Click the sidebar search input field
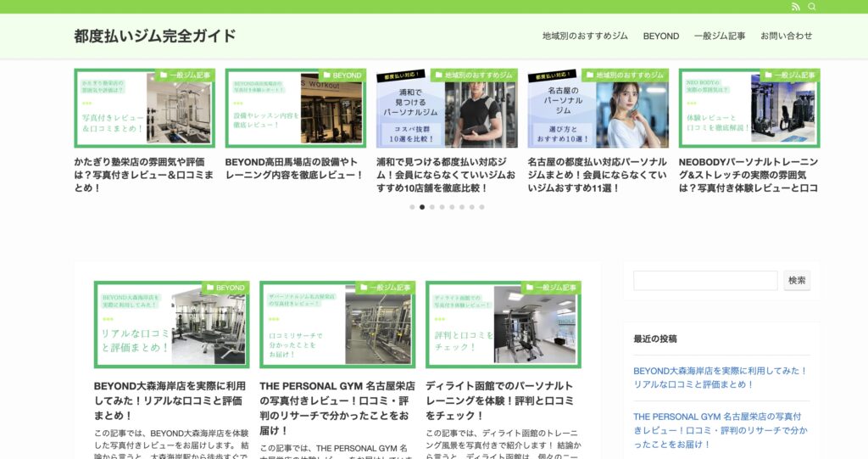 [x=704, y=281]
